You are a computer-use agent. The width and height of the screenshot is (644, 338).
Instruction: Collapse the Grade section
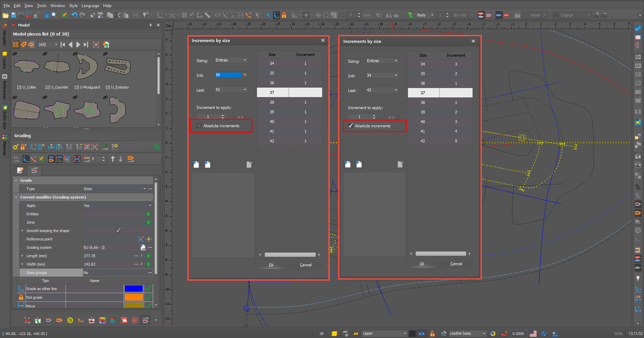click(x=16, y=180)
